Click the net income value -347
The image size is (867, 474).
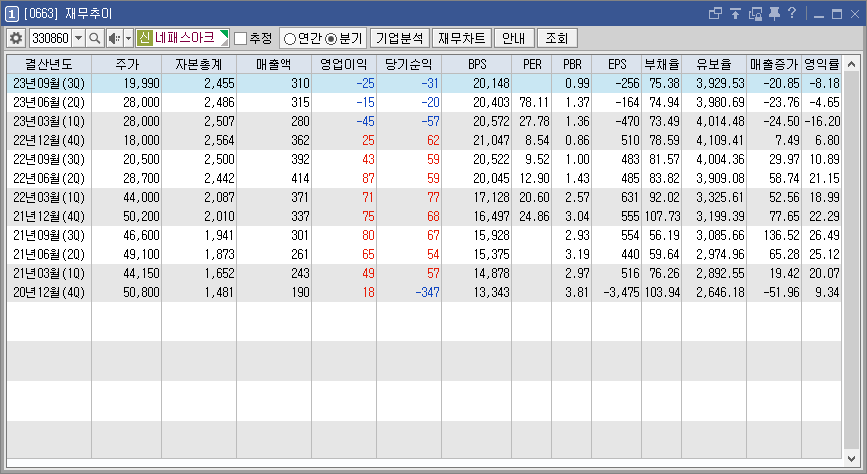click(x=427, y=292)
